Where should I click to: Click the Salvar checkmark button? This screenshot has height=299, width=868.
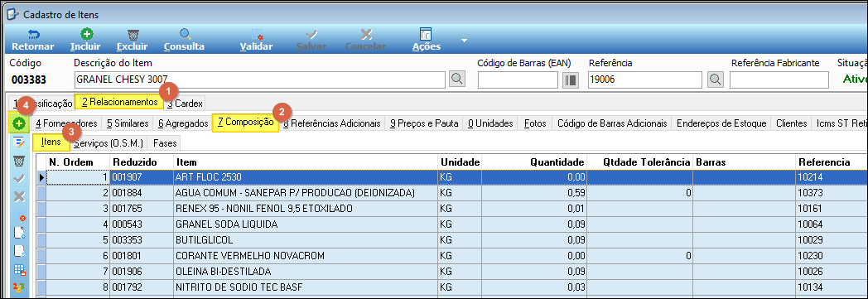(311, 40)
